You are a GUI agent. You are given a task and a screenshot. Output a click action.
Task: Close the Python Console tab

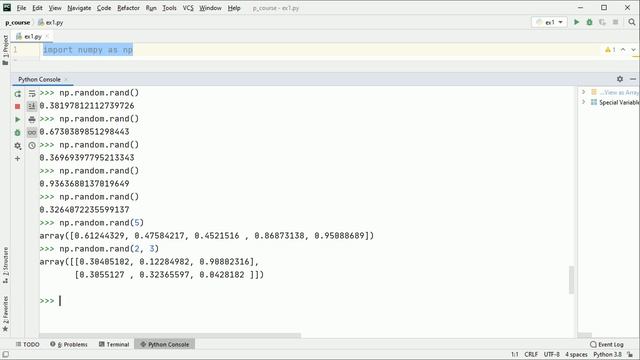(x=66, y=79)
